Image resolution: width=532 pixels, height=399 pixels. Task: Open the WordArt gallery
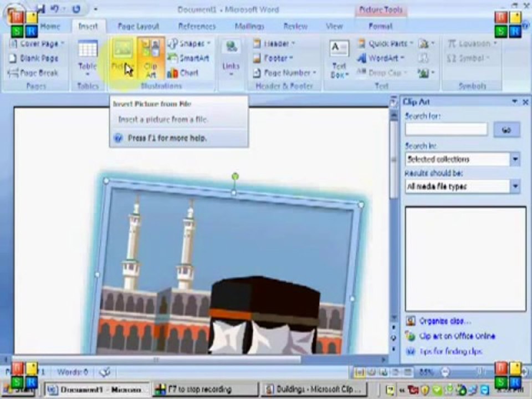point(381,58)
